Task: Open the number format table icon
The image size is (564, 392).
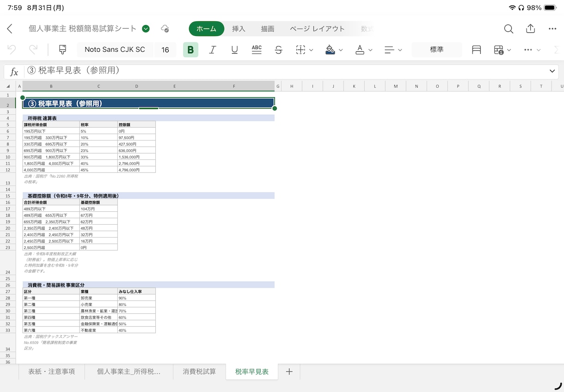Action: tap(498, 50)
